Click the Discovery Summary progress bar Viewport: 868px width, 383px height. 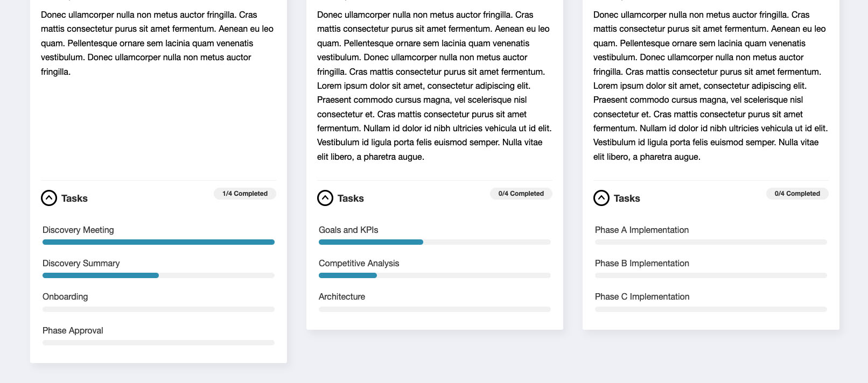pyautogui.click(x=158, y=275)
